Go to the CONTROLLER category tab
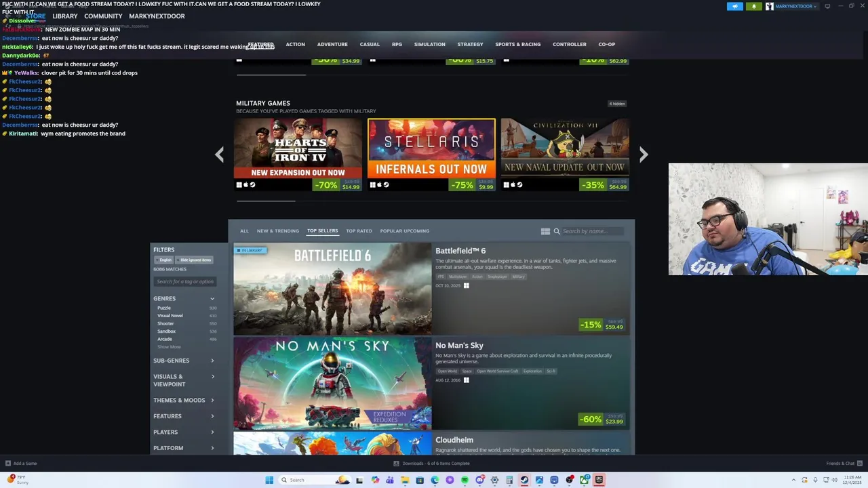 [x=570, y=44]
